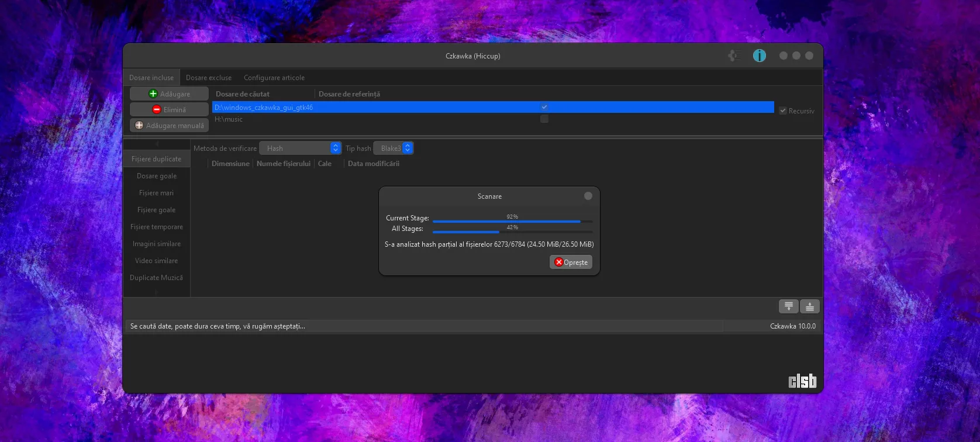Select the H:\music folder row
980x442 pixels.
click(x=493, y=119)
